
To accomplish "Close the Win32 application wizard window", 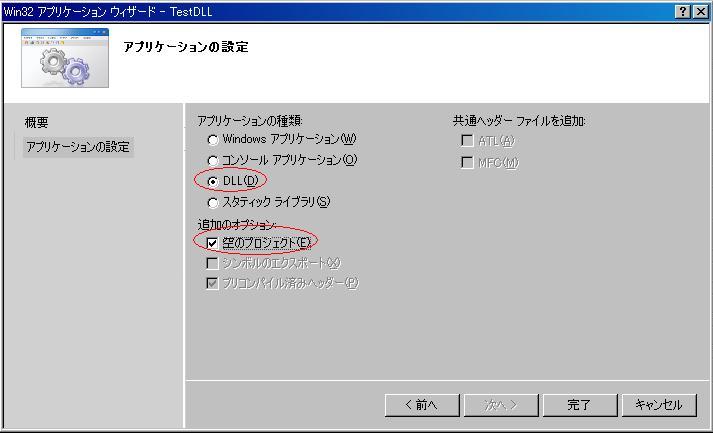I will (x=700, y=11).
